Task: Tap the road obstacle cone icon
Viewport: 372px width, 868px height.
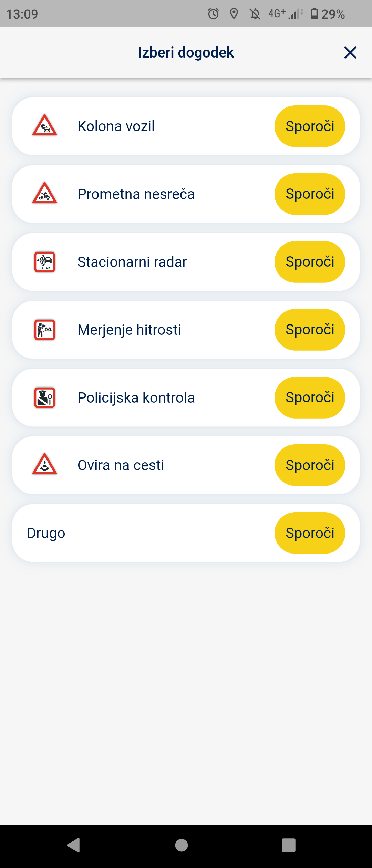Action: coord(44,465)
